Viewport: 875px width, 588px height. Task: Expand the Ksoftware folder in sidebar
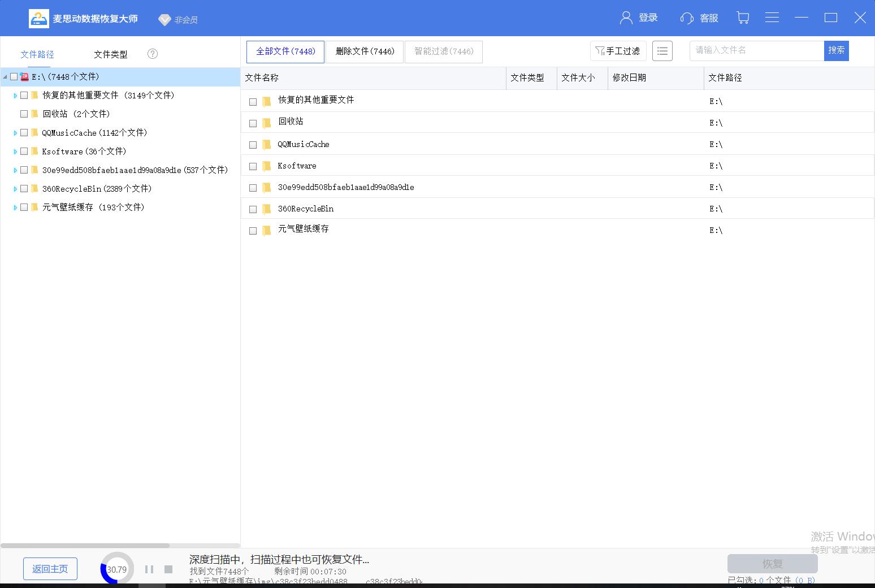click(x=15, y=151)
